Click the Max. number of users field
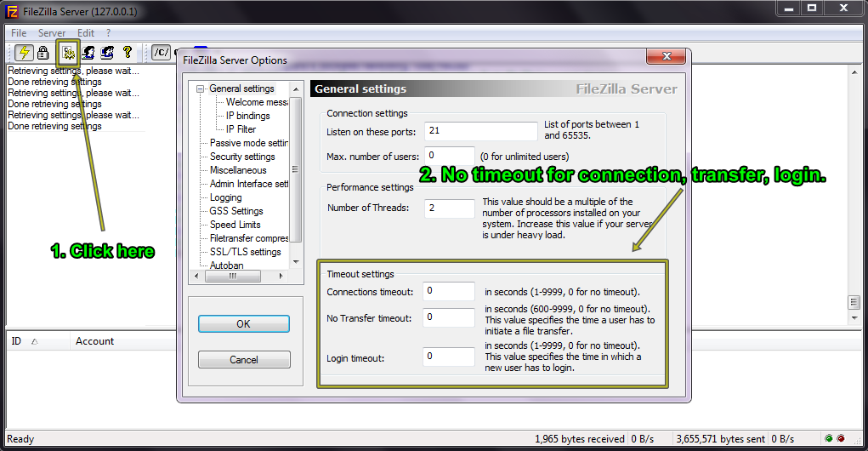The image size is (868, 451). click(x=450, y=156)
